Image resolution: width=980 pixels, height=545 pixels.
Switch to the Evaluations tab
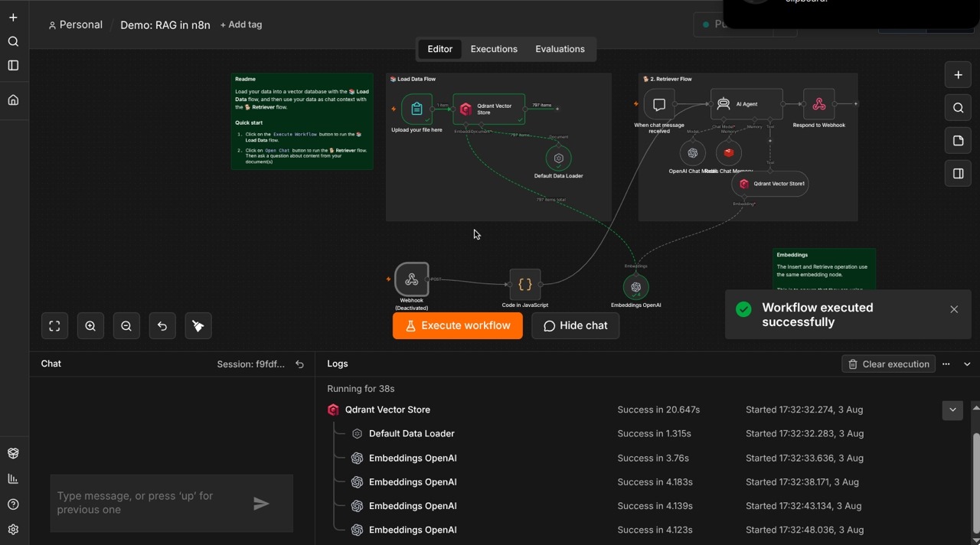pos(560,49)
